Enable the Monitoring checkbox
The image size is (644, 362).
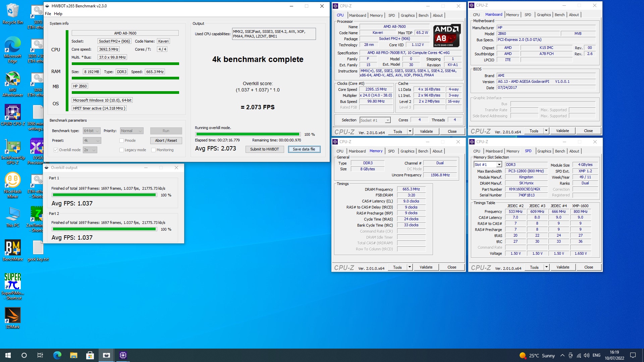pos(153,150)
